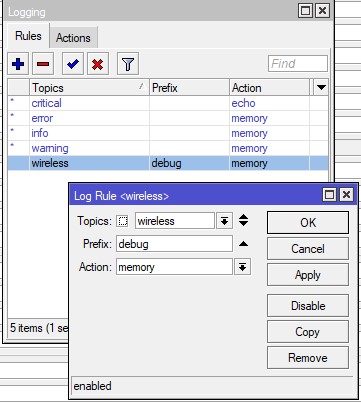The height and width of the screenshot is (403, 361).
Task: Select the warning rule row
Action: (168, 148)
